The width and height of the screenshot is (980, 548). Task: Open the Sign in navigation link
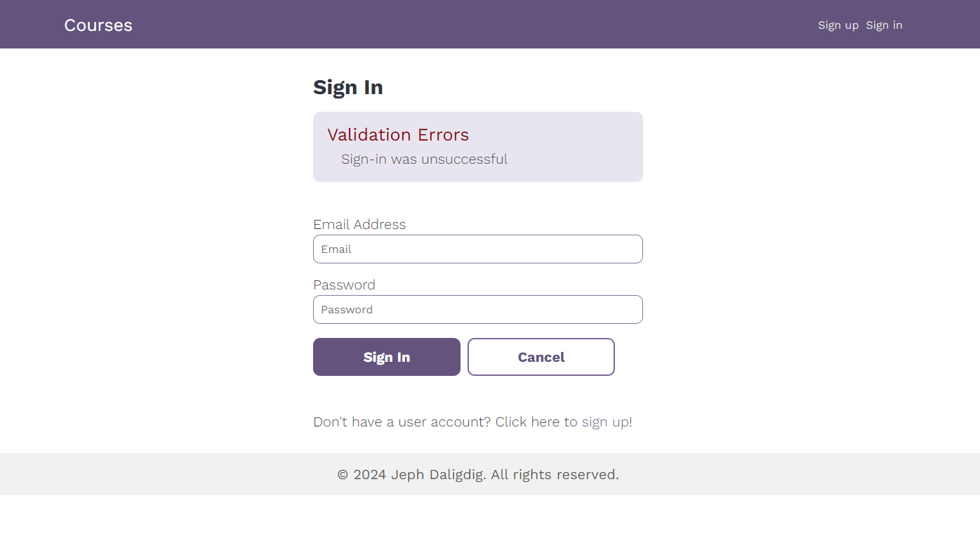point(884,25)
